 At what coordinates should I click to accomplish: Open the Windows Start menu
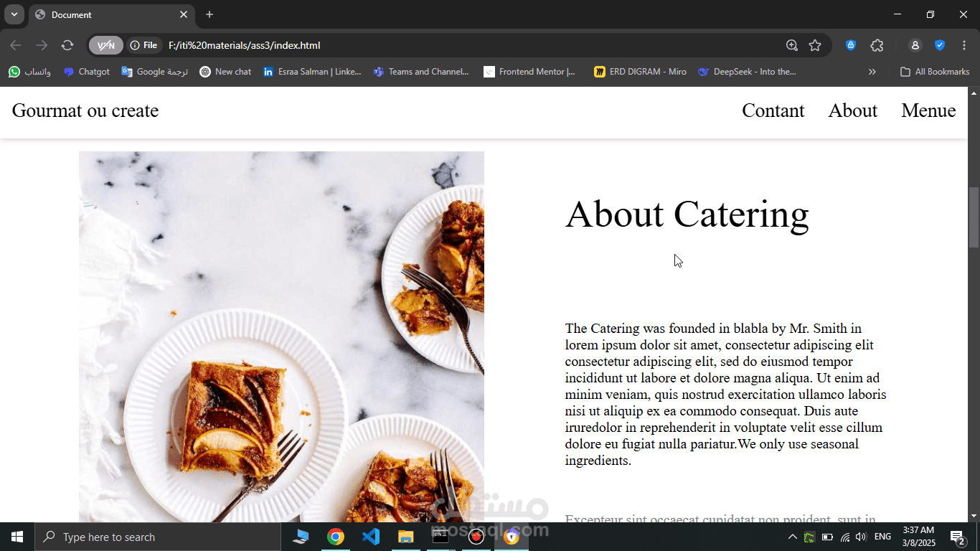pos(17,537)
